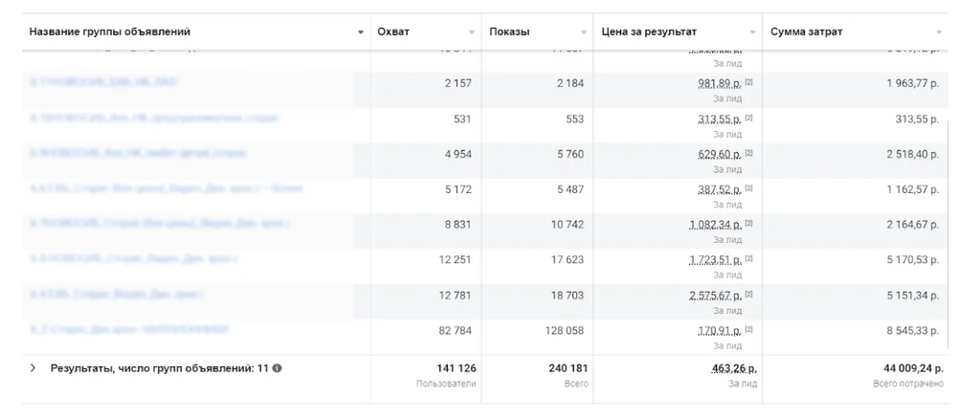The width and height of the screenshot is (980, 417).
Task: Click the table's vertical scrollbar
Action: point(948,234)
